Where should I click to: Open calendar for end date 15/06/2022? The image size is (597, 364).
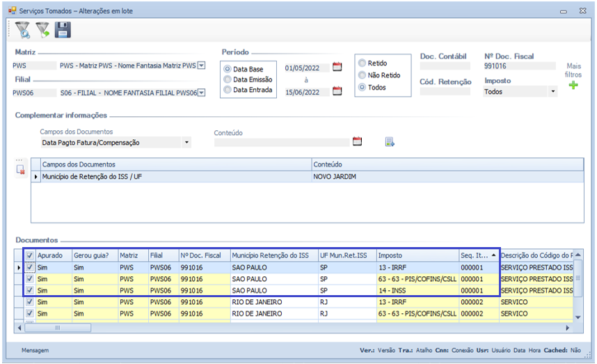pos(337,91)
